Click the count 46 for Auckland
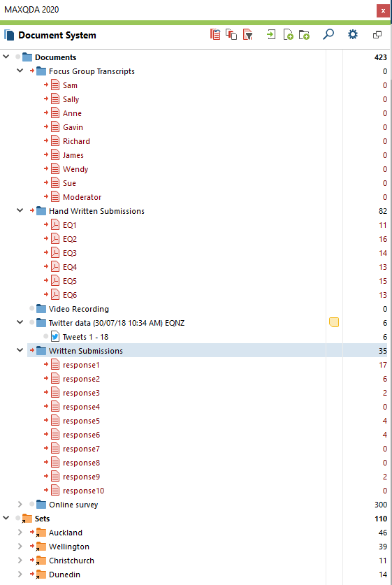Image resolution: width=392 pixels, height=585 pixels. 383,533
